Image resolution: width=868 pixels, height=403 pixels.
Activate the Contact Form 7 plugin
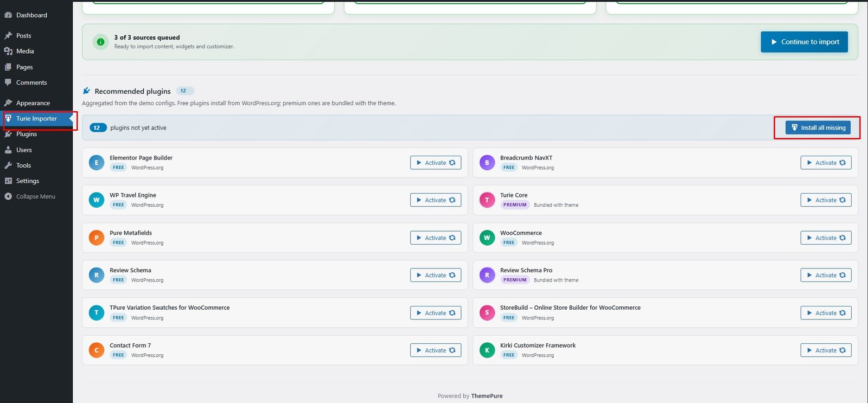436,350
